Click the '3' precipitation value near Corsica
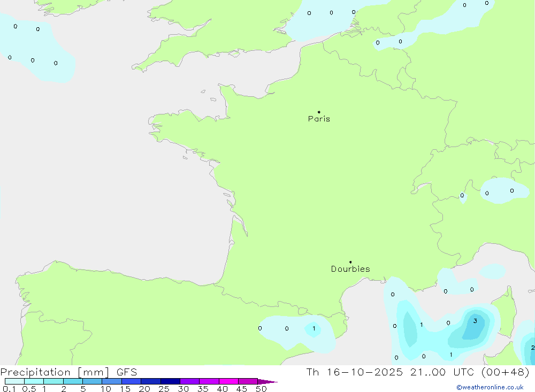This screenshot has width=535, height=392. [x=475, y=321]
